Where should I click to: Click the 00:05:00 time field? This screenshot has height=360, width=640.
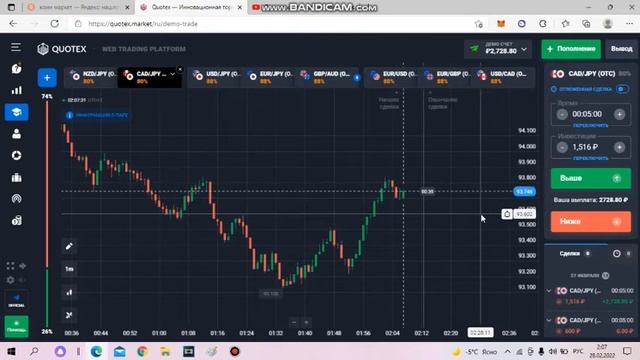(587, 114)
